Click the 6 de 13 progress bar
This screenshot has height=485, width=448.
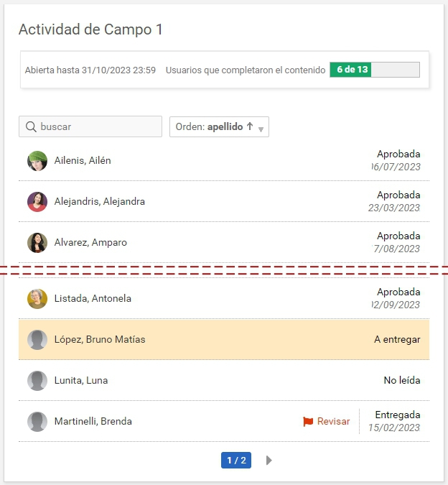(x=374, y=70)
